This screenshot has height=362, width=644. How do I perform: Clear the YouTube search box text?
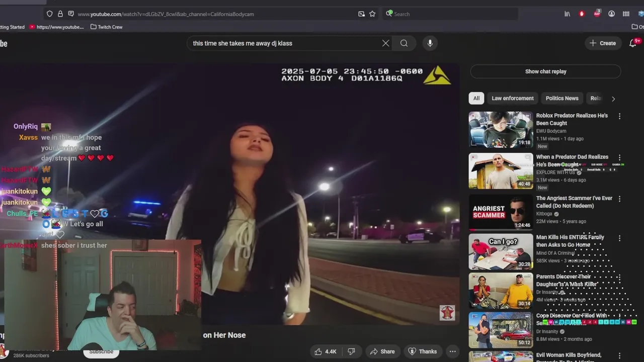pyautogui.click(x=385, y=43)
